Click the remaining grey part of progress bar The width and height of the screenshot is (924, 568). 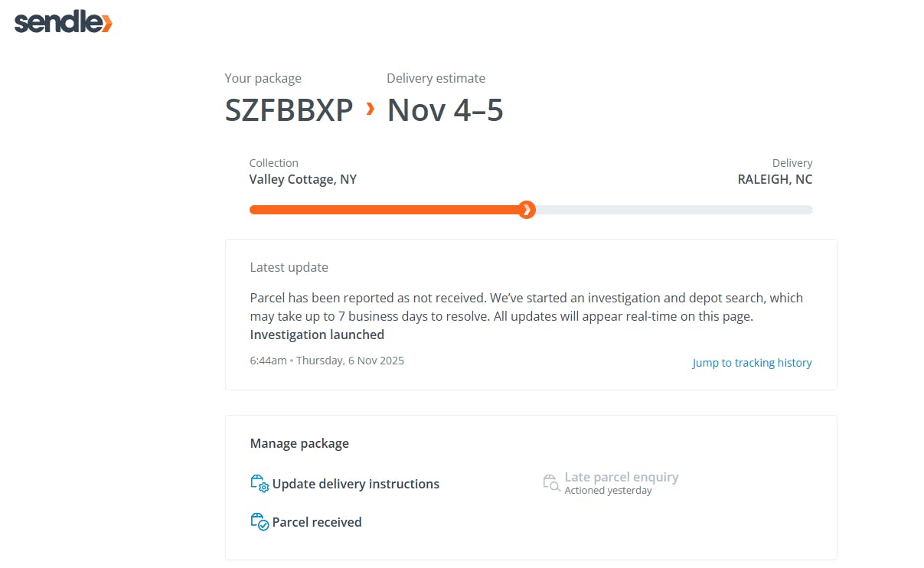674,210
